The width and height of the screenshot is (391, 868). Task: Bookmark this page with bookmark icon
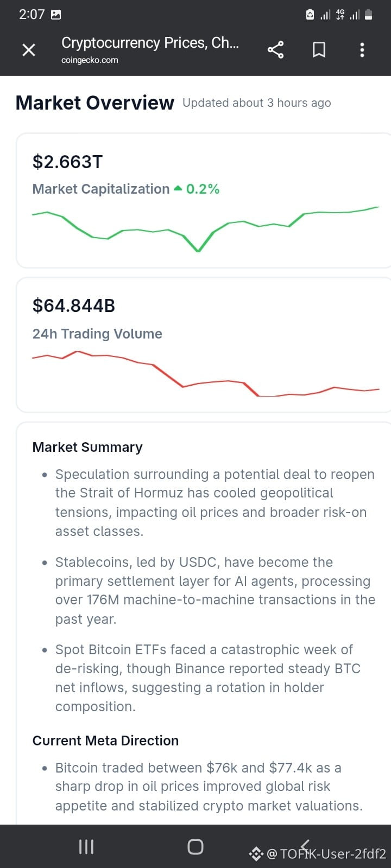(x=319, y=50)
